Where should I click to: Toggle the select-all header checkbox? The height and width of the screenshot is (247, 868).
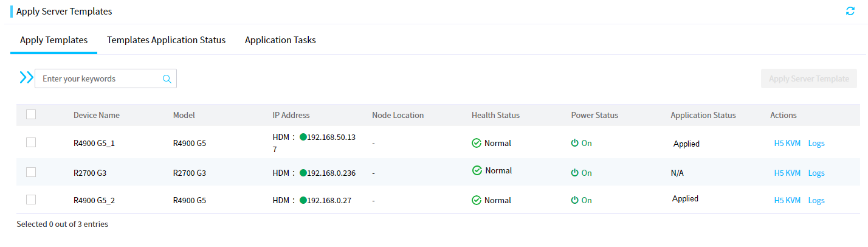point(31,114)
